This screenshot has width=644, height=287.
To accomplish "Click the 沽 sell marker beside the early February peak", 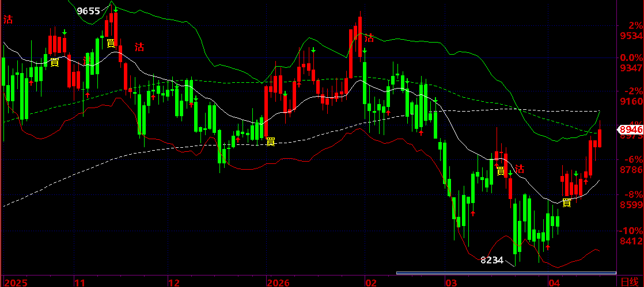I will point(370,38).
